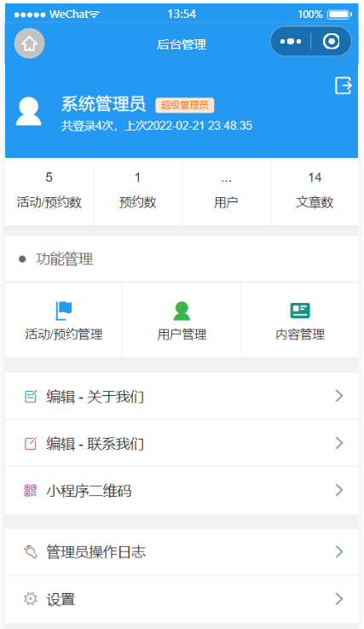Screen dimensions: 364x629
Task: Open 活动/预约管理 flag icon
Action: tap(63, 311)
